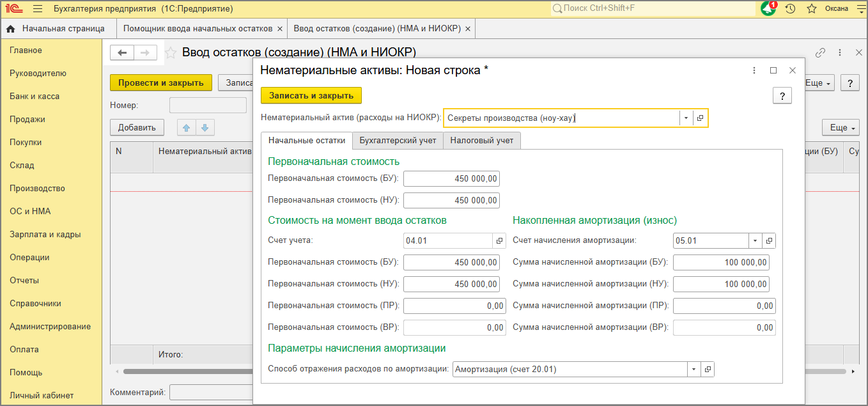This screenshot has width=868, height=406.
Task: Open the hamburger sections menu
Action: pyautogui.click(x=37, y=9)
